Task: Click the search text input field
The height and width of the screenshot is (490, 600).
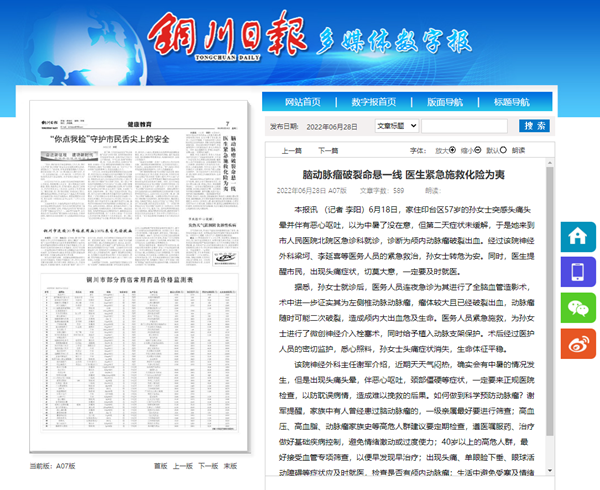Action: (x=465, y=126)
